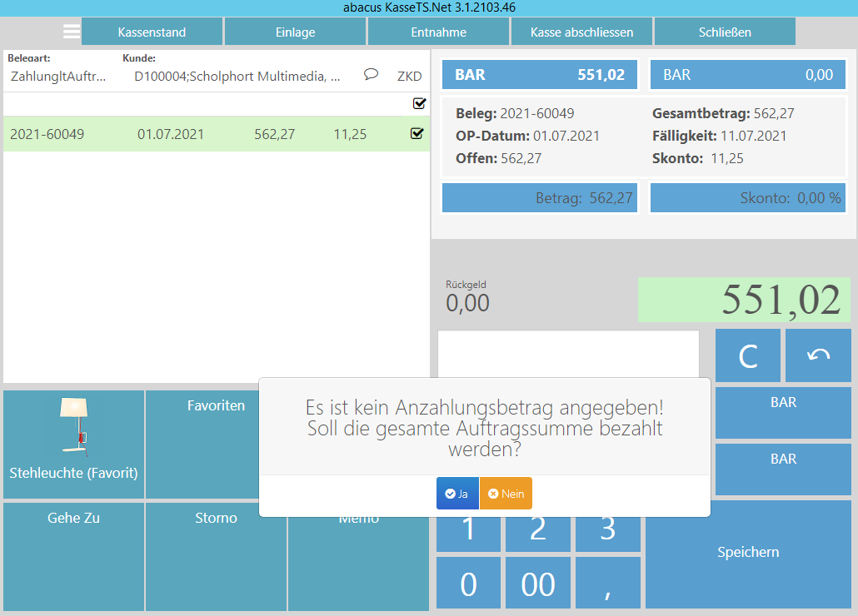This screenshot has height=616, width=858.
Task: Select the Stehleuchte favorite lamp tile
Action: coord(73,441)
